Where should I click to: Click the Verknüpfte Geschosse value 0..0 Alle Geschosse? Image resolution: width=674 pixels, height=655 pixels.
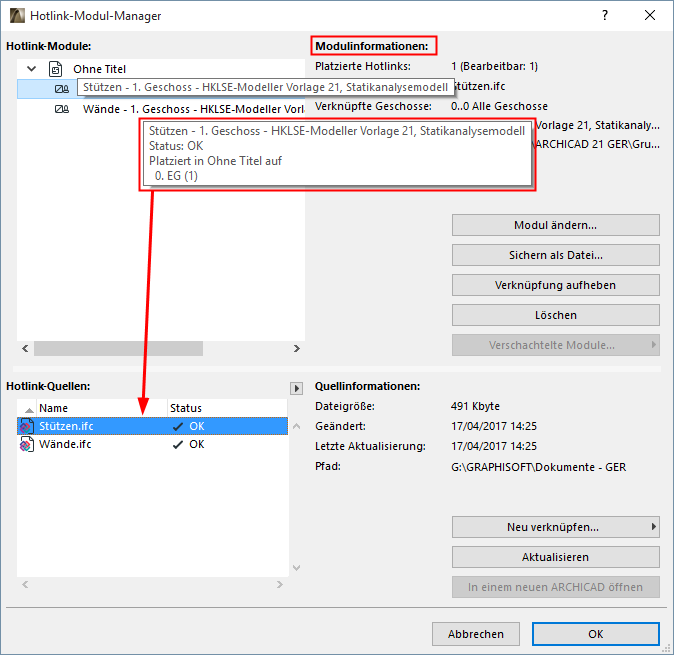[x=499, y=106]
